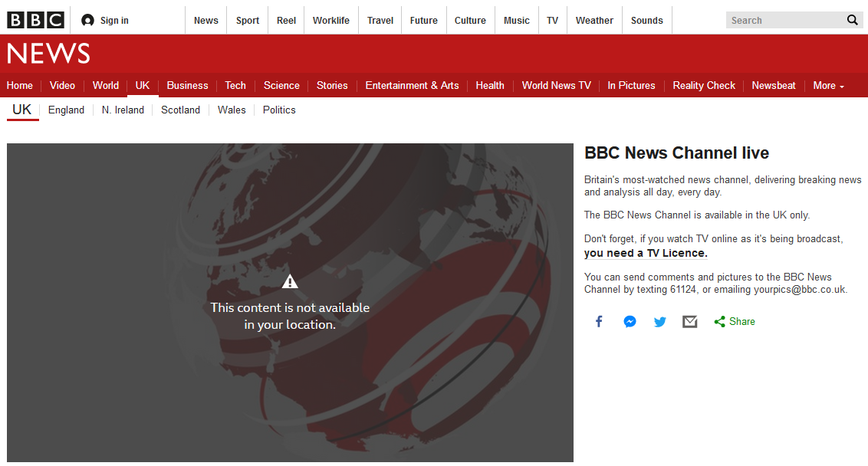The height and width of the screenshot is (466, 868).
Task: Open N. Ireland sub-section
Action: 123,110
